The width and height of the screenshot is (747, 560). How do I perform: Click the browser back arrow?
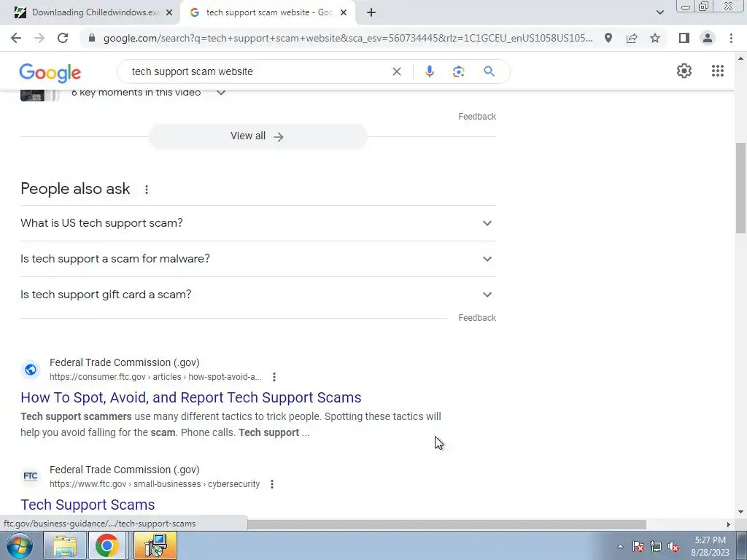point(16,38)
